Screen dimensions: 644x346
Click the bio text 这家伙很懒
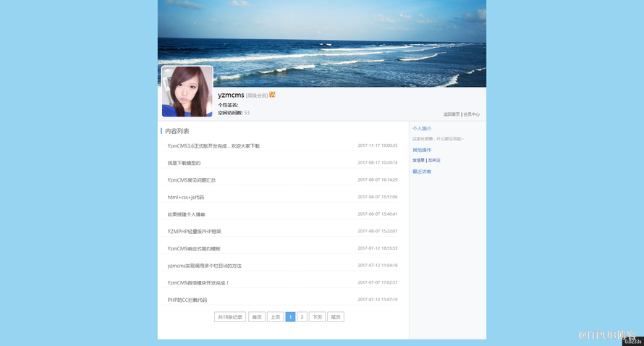438,139
